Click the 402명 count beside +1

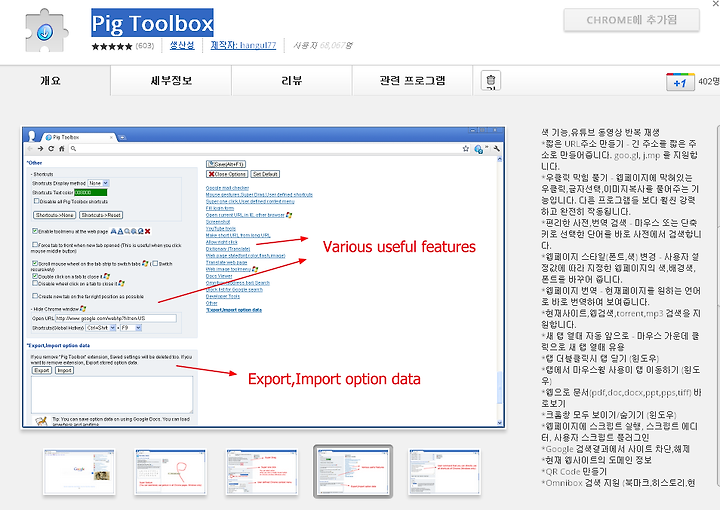point(709,81)
